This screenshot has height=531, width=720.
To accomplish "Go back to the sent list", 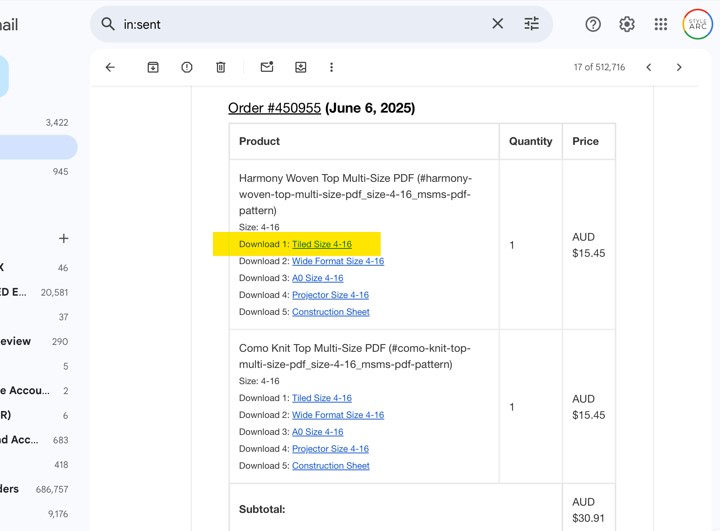I will click(110, 68).
